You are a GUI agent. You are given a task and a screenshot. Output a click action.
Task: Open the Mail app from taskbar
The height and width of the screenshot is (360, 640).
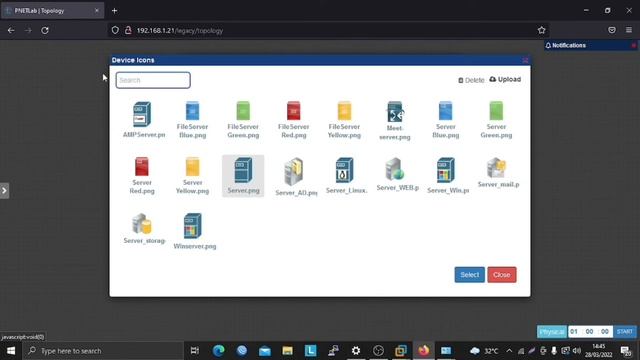[264, 351]
